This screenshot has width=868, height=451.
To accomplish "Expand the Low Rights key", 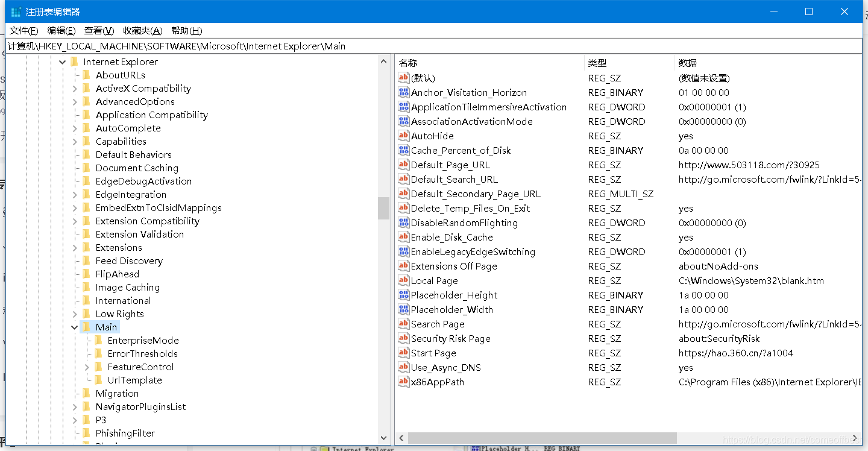I will click(x=75, y=314).
